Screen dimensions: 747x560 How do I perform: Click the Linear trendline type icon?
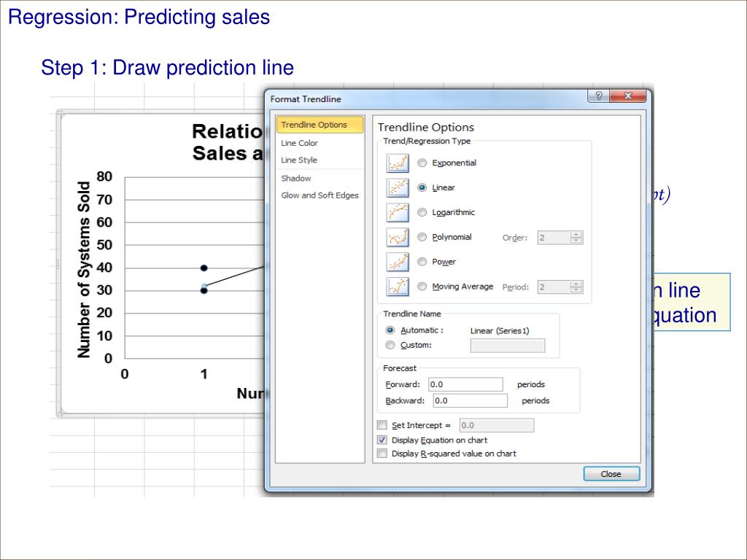(398, 187)
